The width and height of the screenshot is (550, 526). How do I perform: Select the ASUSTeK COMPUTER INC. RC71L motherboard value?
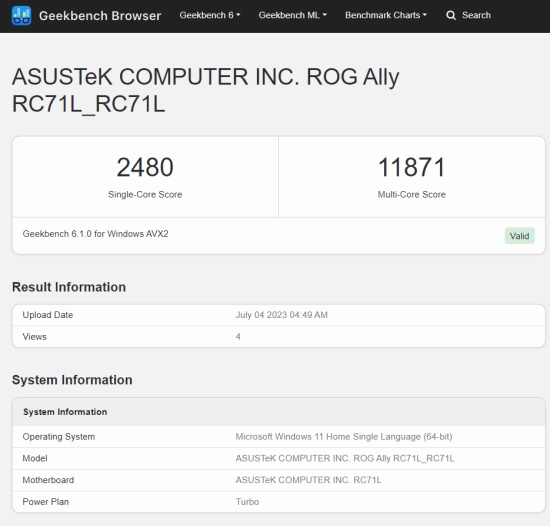tap(308, 480)
